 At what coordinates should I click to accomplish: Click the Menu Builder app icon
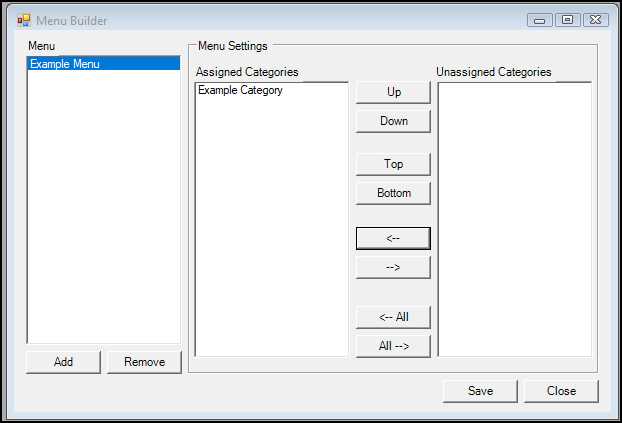24,20
